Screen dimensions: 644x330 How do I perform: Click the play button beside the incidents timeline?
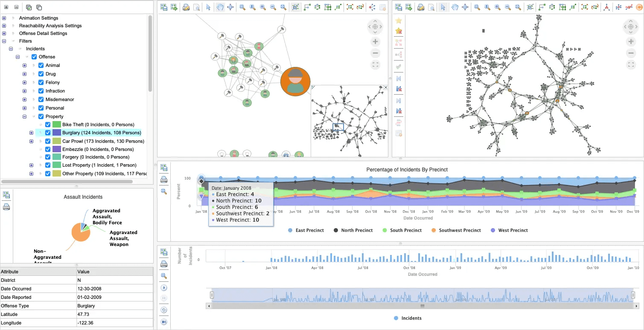click(164, 288)
